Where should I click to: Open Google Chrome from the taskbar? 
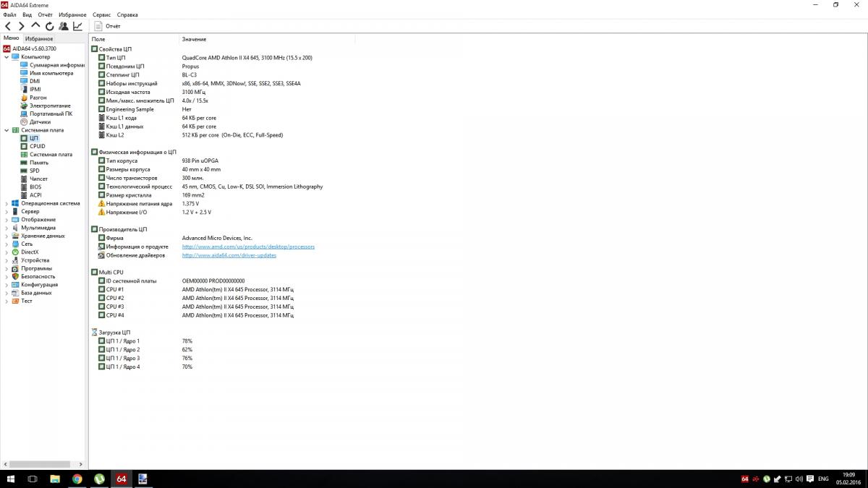pos(77,479)
